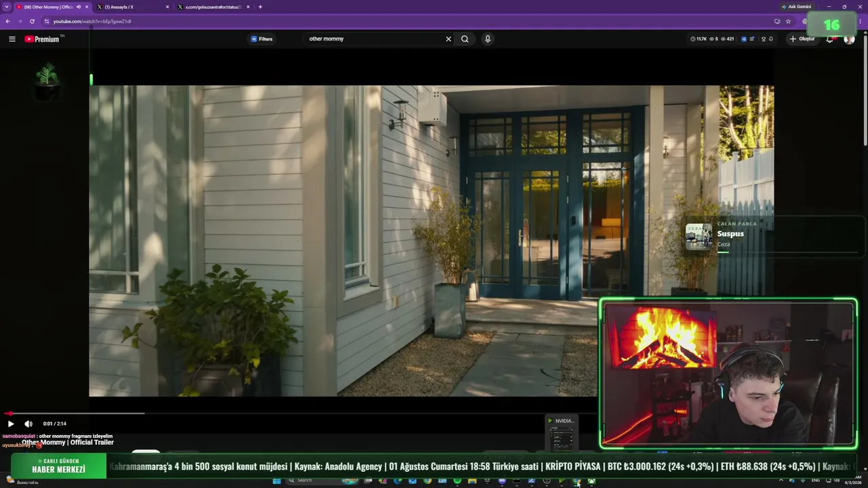Mute the video volume speaker
868x488 pixels.
tap(28, 424)
